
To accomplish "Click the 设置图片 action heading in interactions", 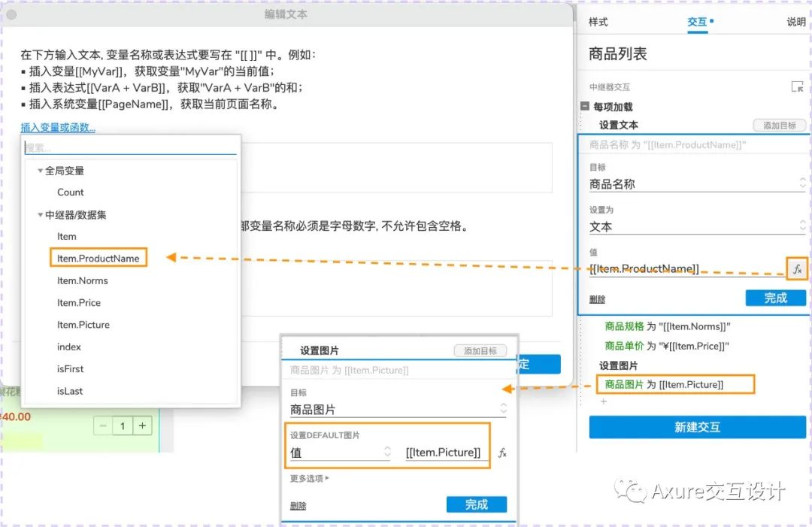I will 618,365.
